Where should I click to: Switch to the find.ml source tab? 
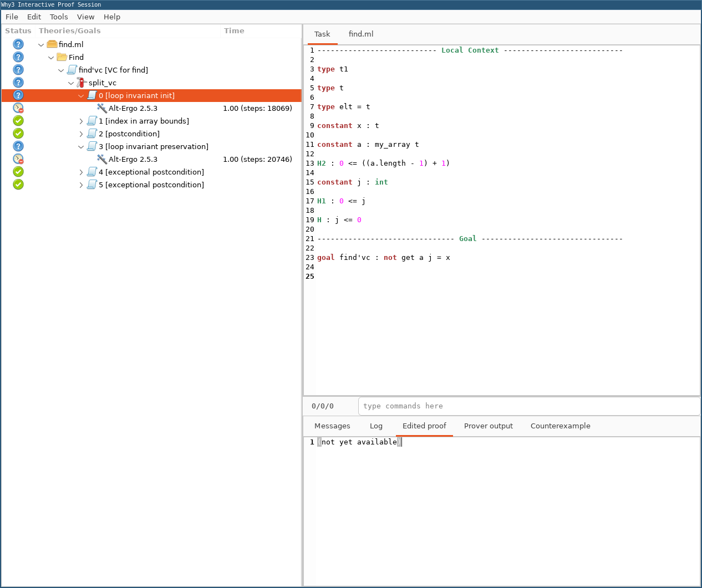click(x=360, y=34)
